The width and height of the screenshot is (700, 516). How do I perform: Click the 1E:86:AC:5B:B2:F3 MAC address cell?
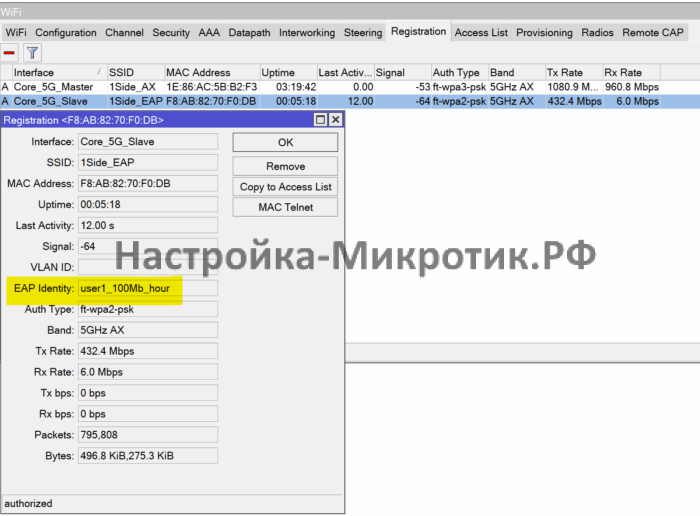pyautogui.click(x=212, y=87)
